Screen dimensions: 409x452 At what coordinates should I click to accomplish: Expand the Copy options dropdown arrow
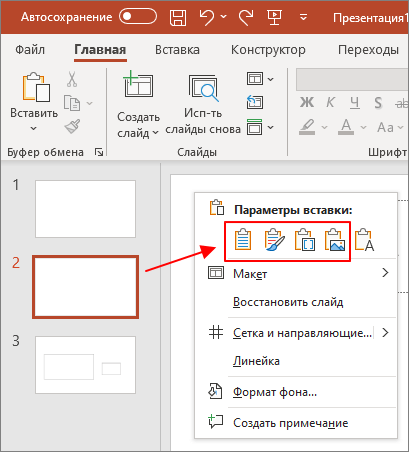tap(89, 103)
